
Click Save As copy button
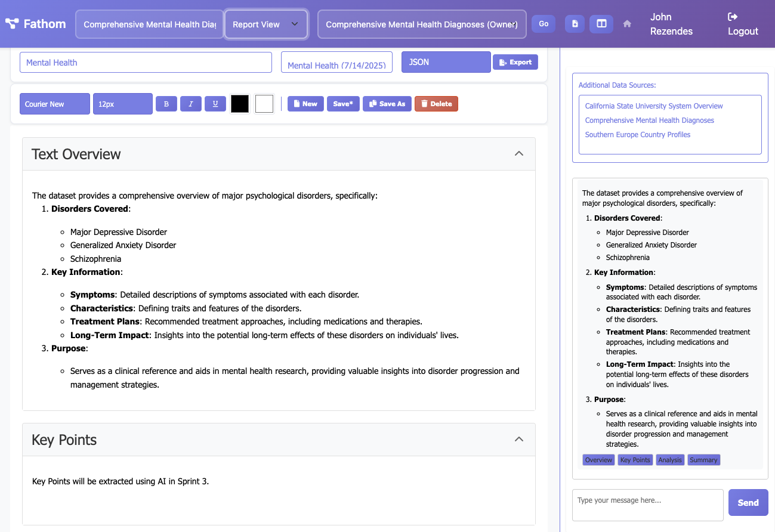[387, 104]
